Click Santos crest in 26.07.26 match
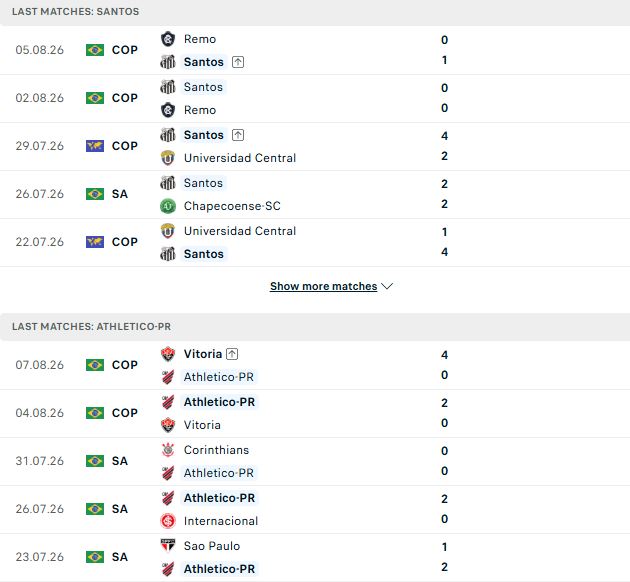Image resolution: width=630 pixels, height=582 pixels. tap(168, 183)
